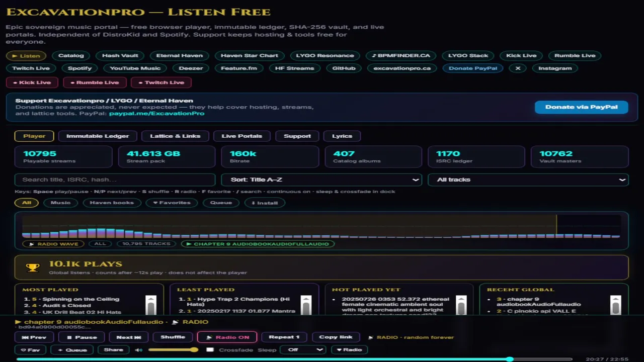Skip to the Next track
The image size is (644, 362).
(x=129, y=337)
